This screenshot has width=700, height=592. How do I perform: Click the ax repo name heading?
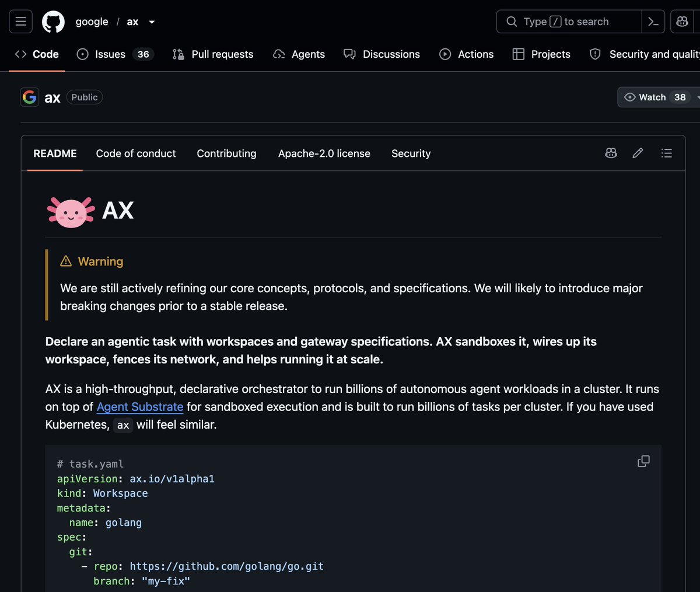52,97
